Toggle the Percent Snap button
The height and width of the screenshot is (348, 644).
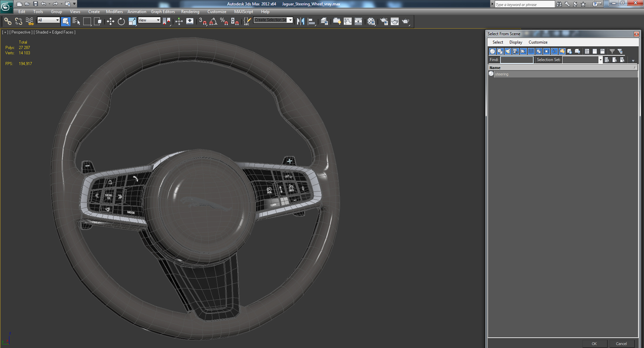tap(224, 21)
